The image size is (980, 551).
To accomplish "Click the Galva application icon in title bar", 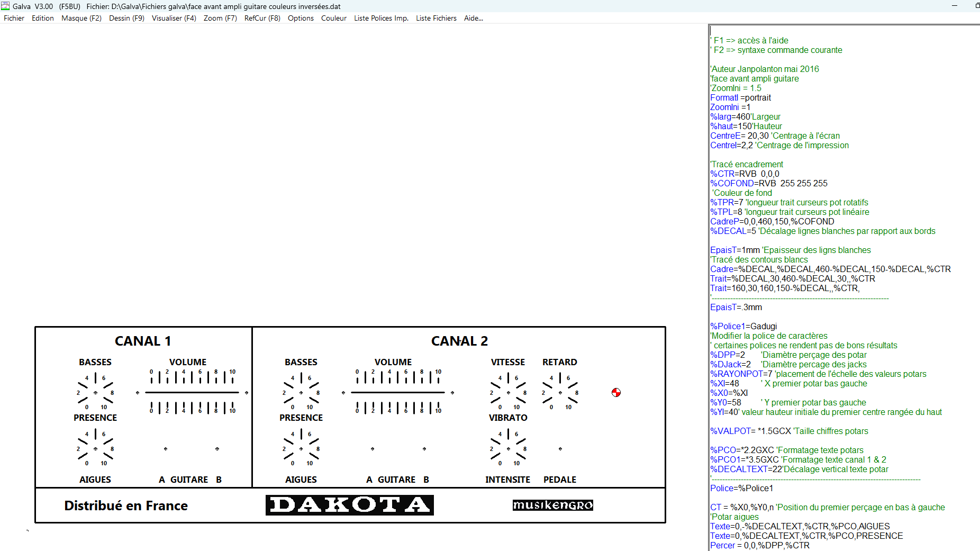I will pyautogui.click(x=5, y=6).
